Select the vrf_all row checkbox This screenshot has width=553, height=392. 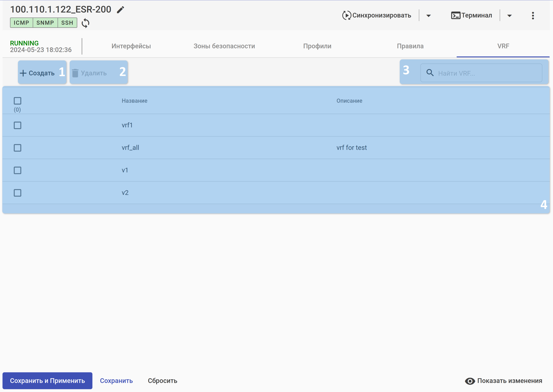click(x=17, y=148)
